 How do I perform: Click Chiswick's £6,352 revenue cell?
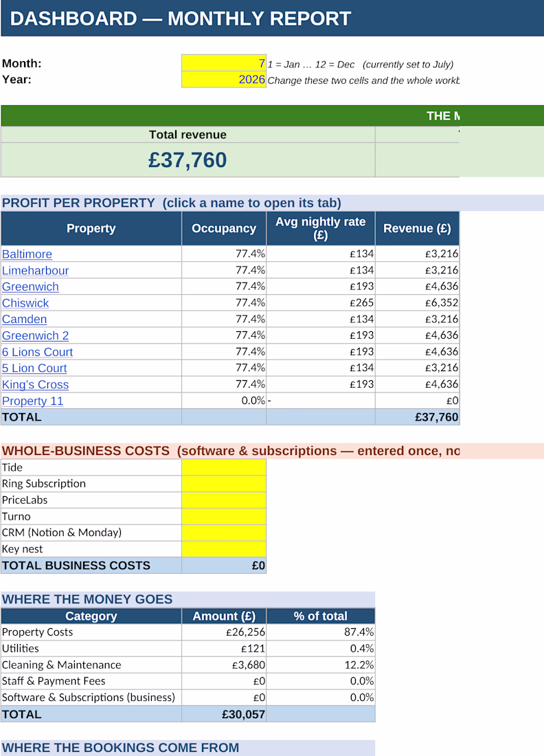[x=418, y=303]
